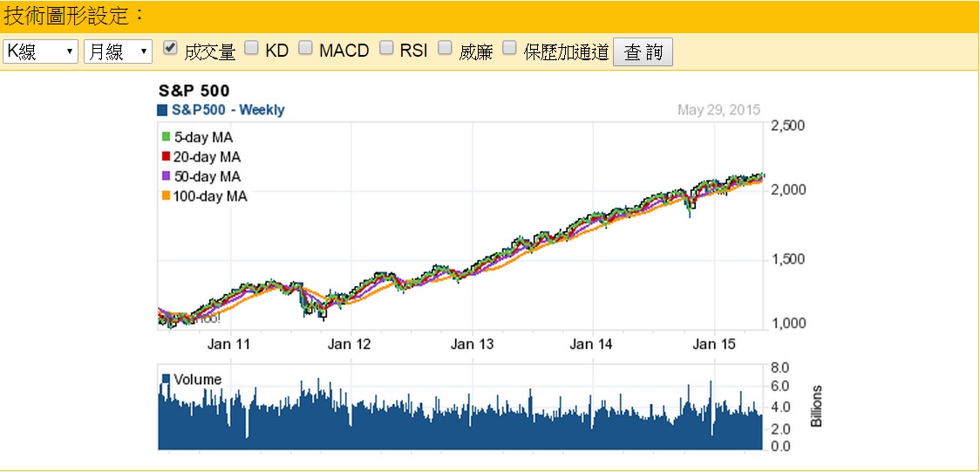
Task: Click the S&P500 - Weekly label
Action: [228, 111]
